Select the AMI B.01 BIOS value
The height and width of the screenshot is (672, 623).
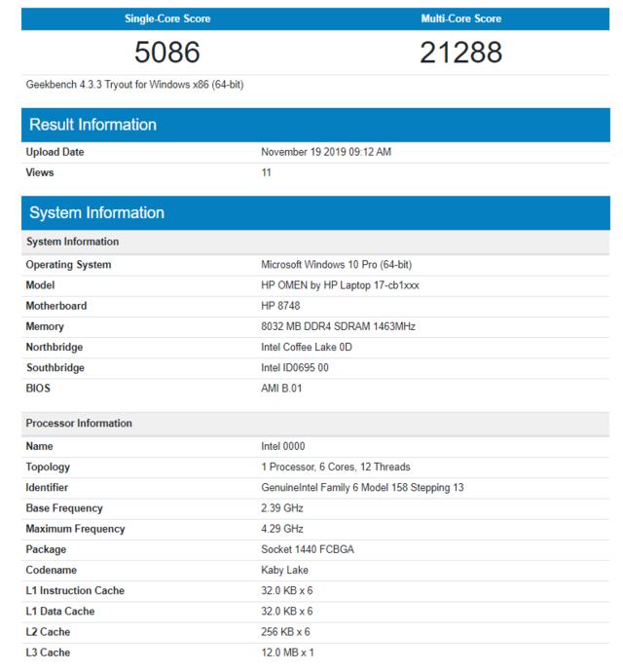coord(281,388)
